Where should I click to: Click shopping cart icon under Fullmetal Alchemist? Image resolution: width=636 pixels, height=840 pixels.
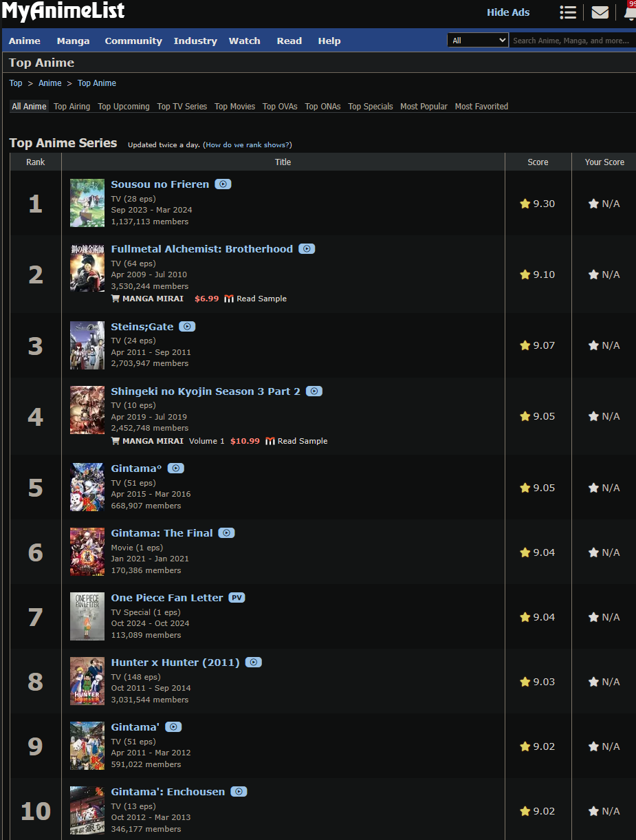(x=116, y=299)
